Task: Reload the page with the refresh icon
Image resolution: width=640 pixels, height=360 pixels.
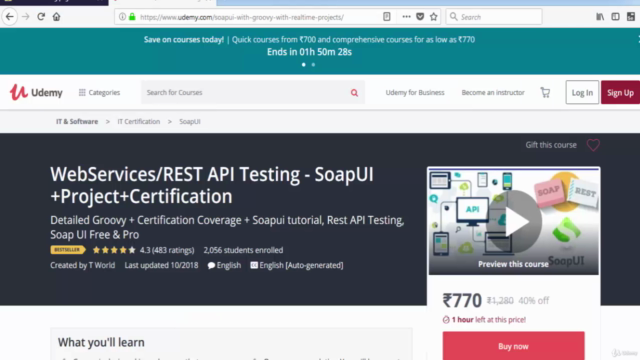Action: [x=41, y=17]
